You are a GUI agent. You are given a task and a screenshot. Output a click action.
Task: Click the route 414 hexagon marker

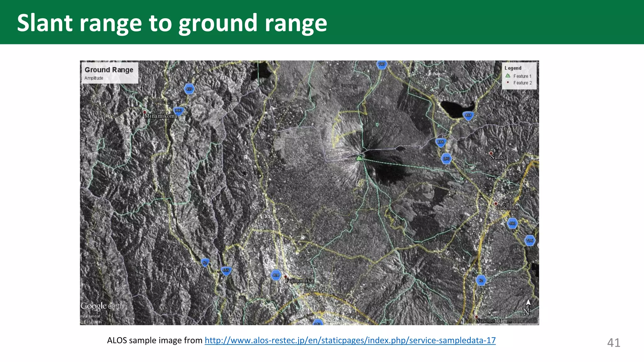[276, 275]
